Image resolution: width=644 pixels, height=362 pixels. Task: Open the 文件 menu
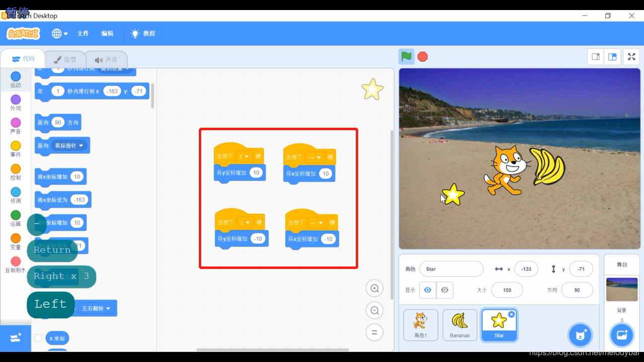point(83,34)
